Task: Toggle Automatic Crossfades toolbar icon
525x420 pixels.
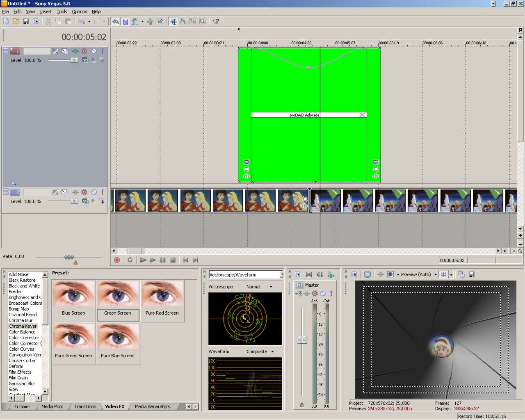Action: (126, 21)
